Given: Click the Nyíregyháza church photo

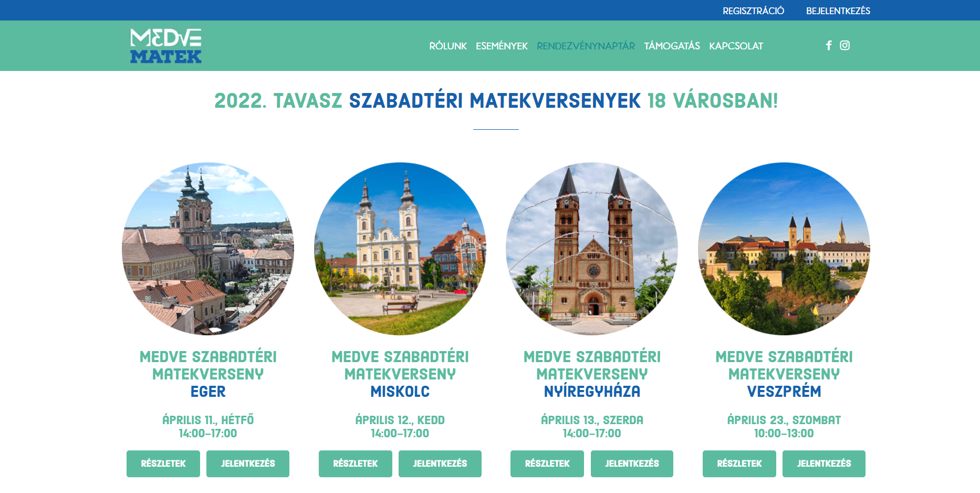Looking at the screenshot, I should 592,249.
